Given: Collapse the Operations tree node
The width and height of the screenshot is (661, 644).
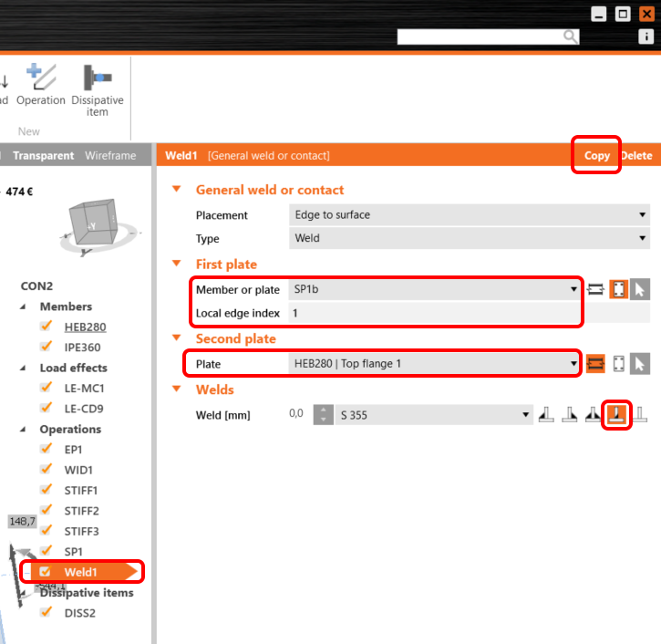Looking at the screenshot, I should 23,430.
